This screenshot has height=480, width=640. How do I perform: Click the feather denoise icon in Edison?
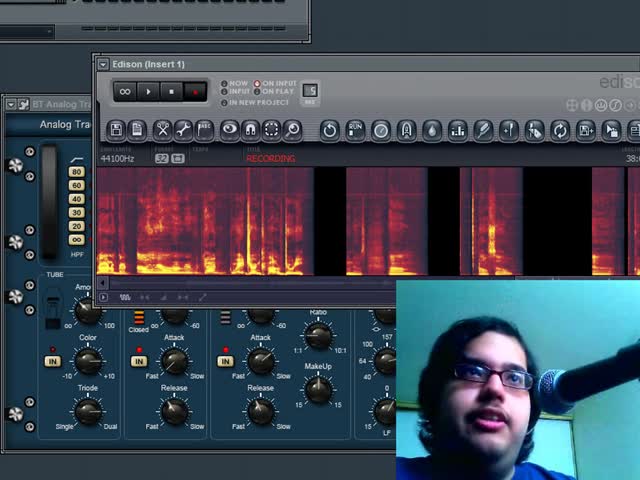(x=483, y=131)
